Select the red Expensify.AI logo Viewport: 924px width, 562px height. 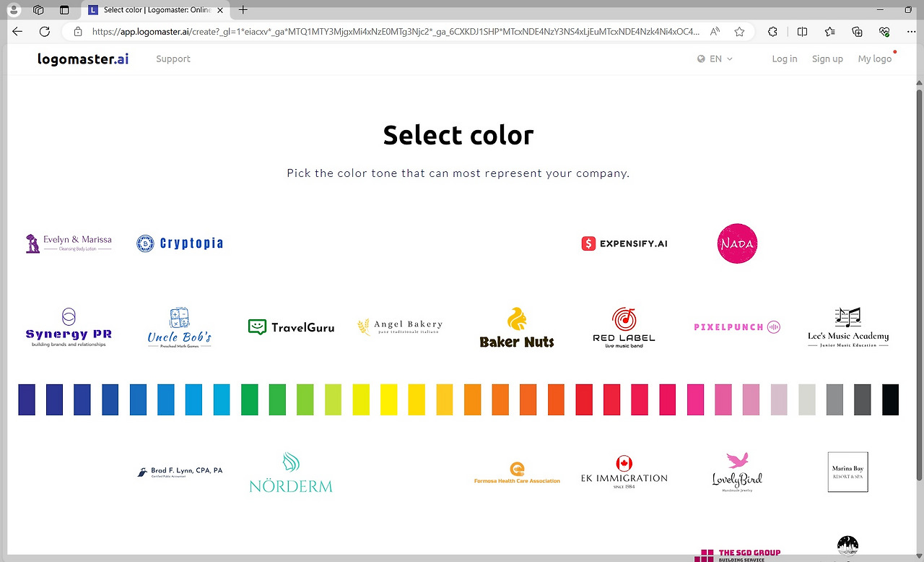coord(624,243)
